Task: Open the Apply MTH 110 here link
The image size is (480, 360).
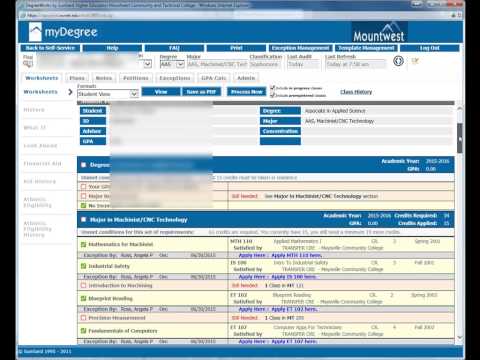Action: pyautogui.click(x=296, y=255)
